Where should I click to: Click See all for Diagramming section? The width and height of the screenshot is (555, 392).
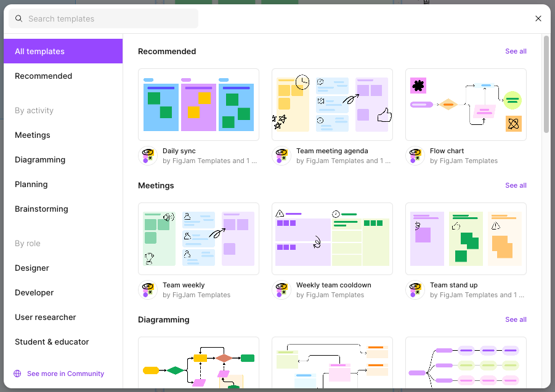click(516, 319)
